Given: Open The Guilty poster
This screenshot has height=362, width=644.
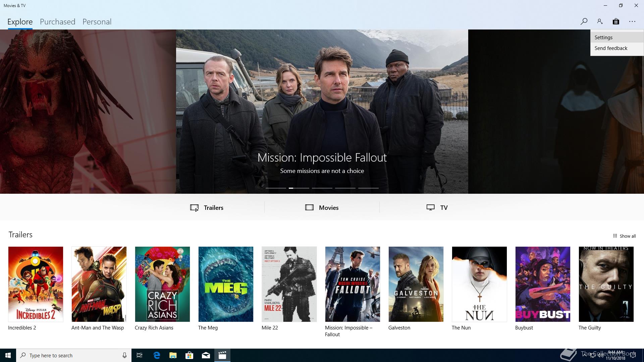Looking at the screenshot, I should 606,284.
